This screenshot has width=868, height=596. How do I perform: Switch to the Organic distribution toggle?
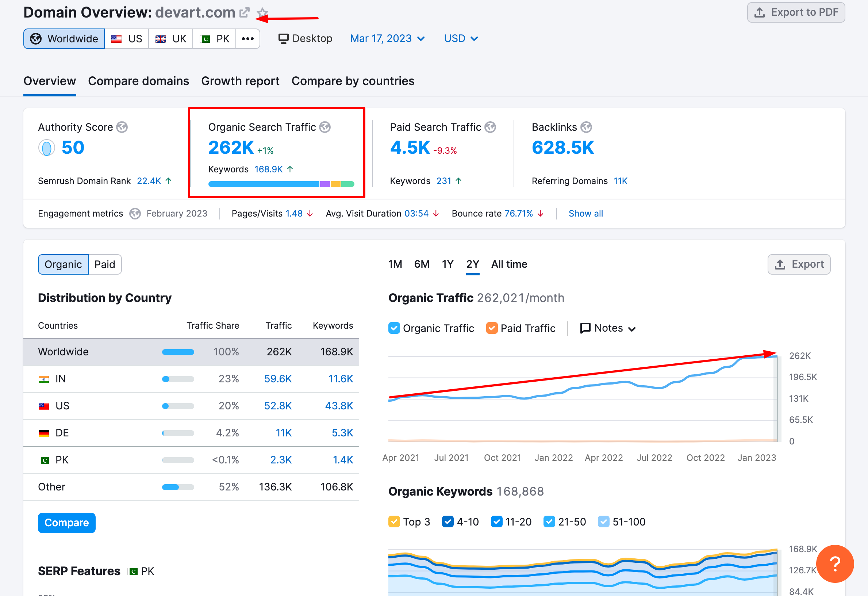click(63, 265)
